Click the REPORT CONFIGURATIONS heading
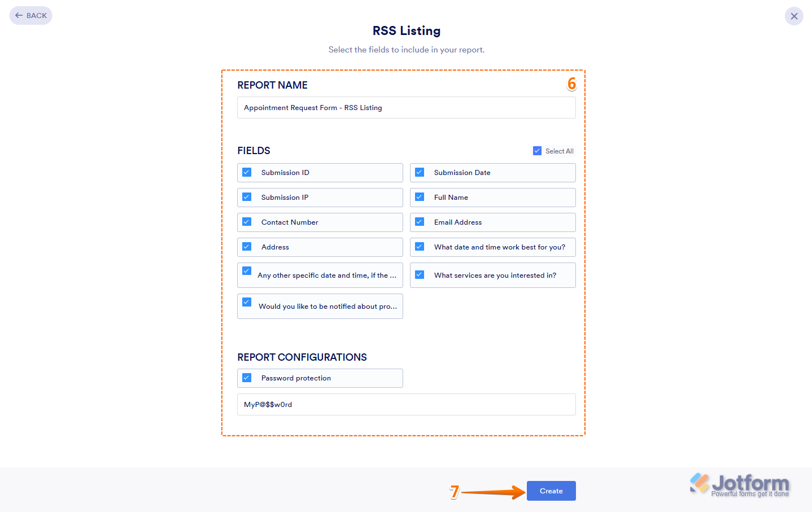 click(302, 357)
